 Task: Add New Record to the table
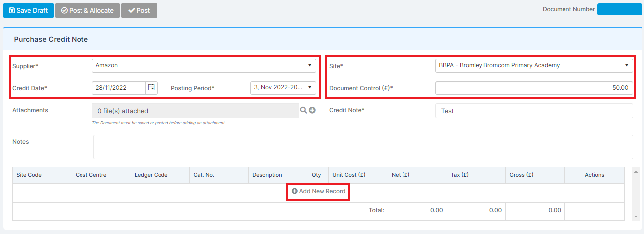click(x=318, y=191)
